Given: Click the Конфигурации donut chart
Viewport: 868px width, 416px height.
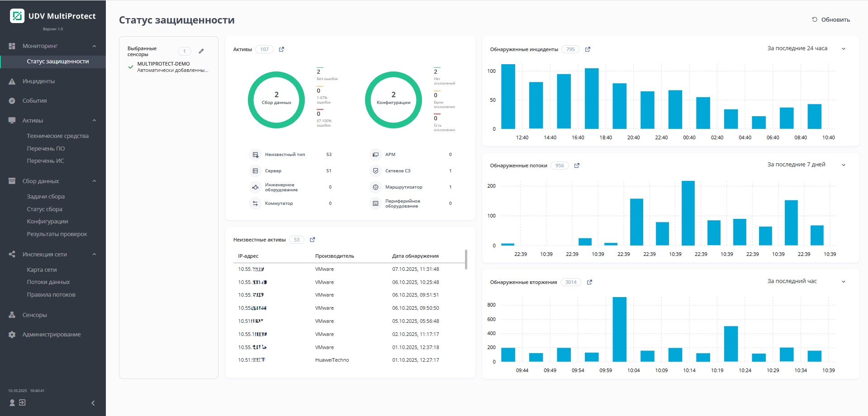Looking at the screenshot, I should click(x=394, y=99).
